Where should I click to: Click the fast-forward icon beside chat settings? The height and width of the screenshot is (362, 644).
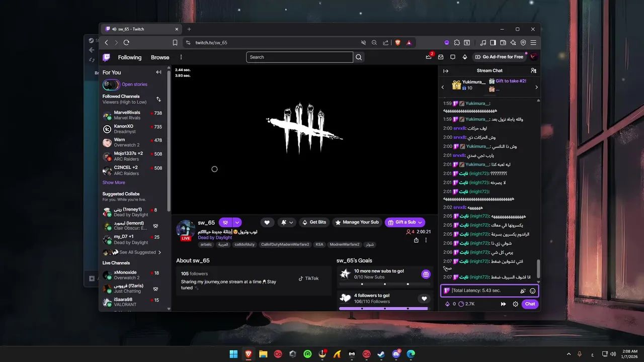[503, 304]
